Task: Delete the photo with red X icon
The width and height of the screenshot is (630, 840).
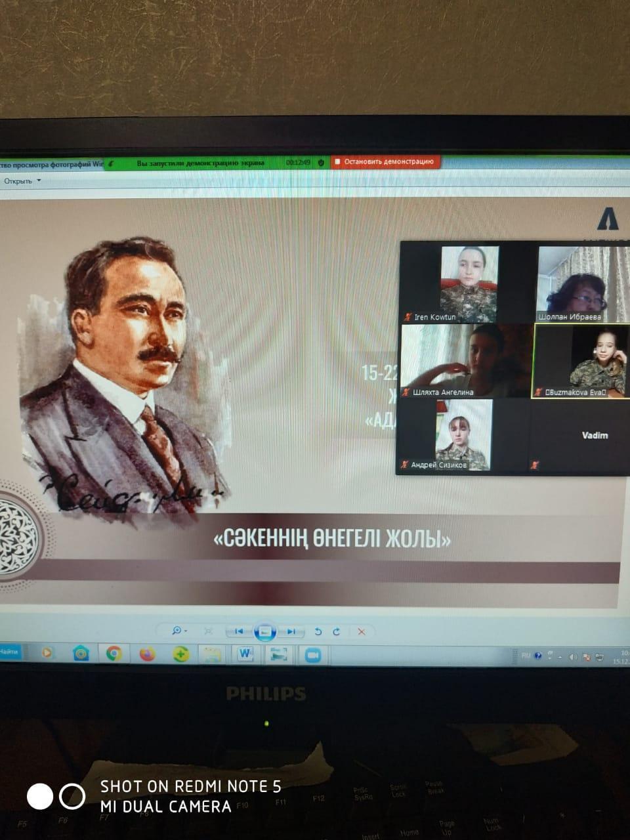Action: point(361,631)
